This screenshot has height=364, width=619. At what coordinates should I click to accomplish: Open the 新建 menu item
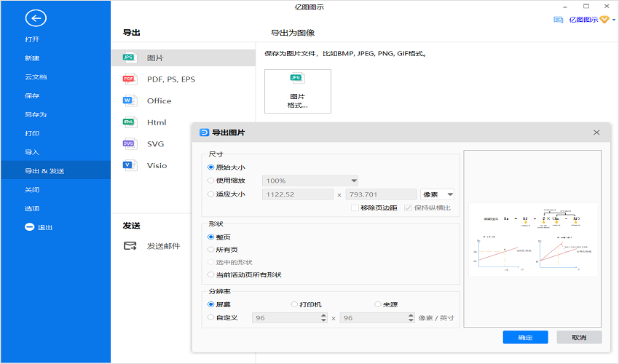[32, 58]
